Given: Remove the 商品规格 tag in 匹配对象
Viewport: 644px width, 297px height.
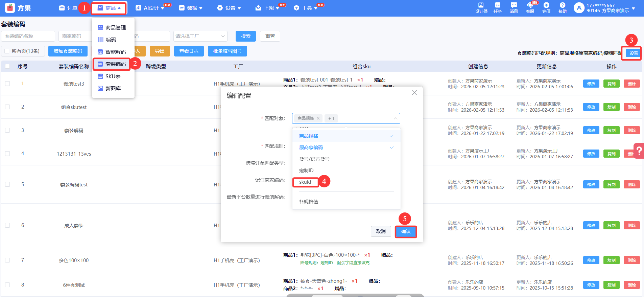Looking at the screenshot, I should [x=318, y=118].
